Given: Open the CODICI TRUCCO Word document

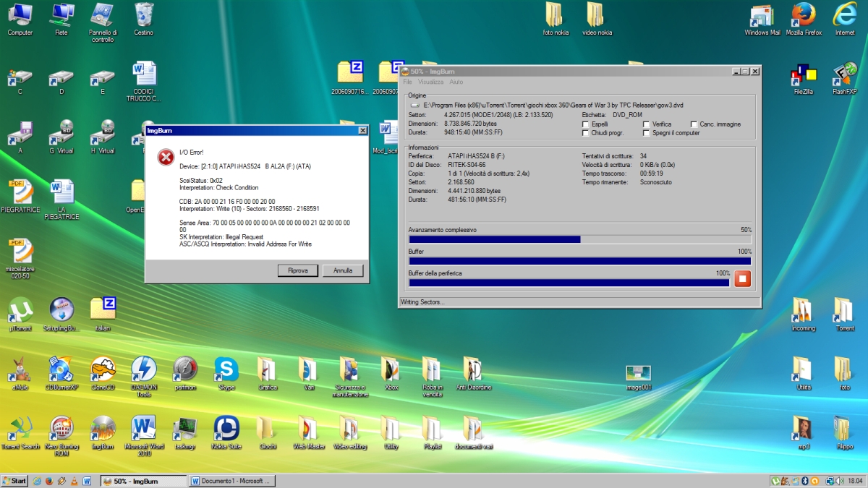Looking at the screenshot, I should pos(143,82).
